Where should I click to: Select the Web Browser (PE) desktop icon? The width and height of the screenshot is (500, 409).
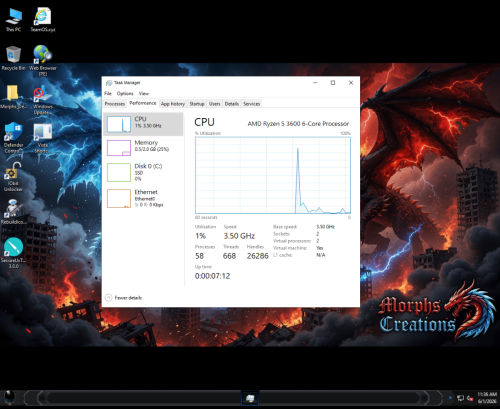(43, 60)
